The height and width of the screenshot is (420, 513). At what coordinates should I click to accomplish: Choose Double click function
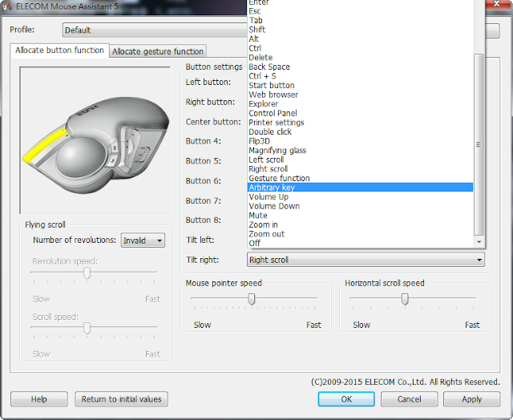[x=360, y=131]
